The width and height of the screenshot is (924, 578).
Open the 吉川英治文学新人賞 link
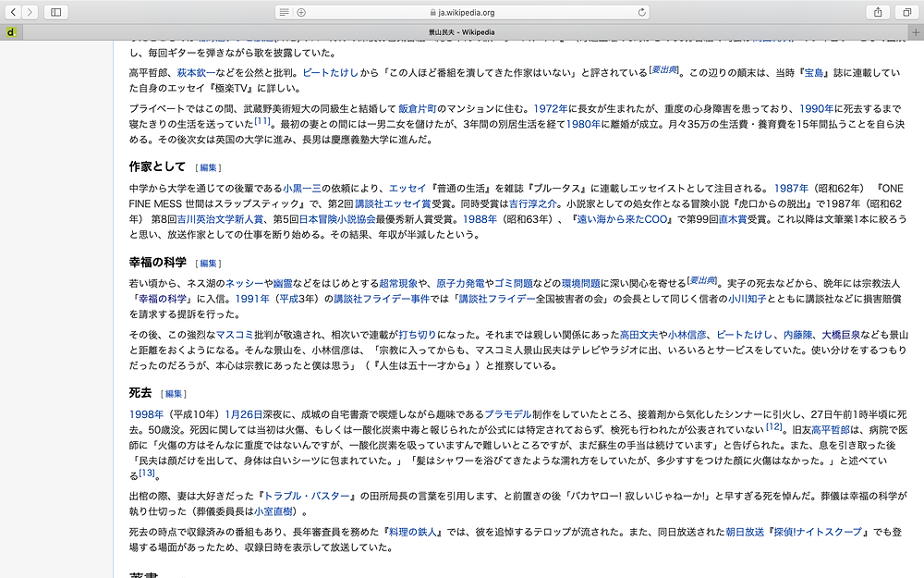point(220,219)
